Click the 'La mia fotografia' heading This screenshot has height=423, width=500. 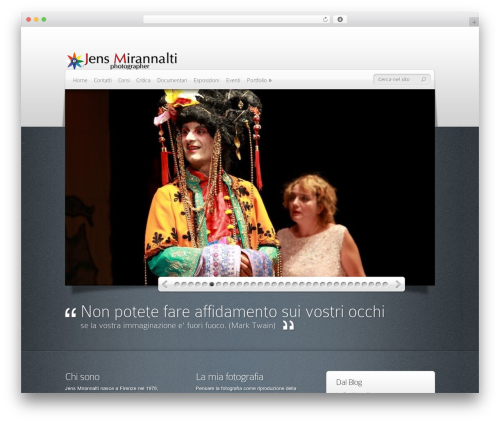(x=230, y=377)
